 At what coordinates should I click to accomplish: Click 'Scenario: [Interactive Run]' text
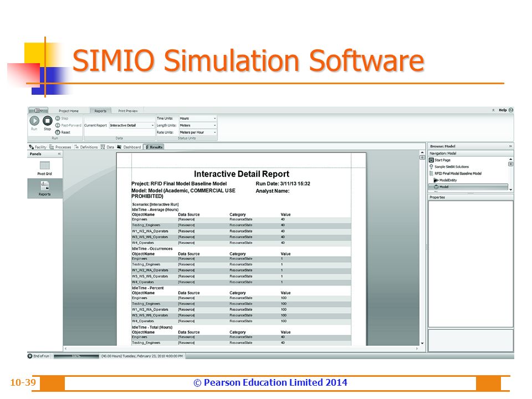[x=155, y=204]
